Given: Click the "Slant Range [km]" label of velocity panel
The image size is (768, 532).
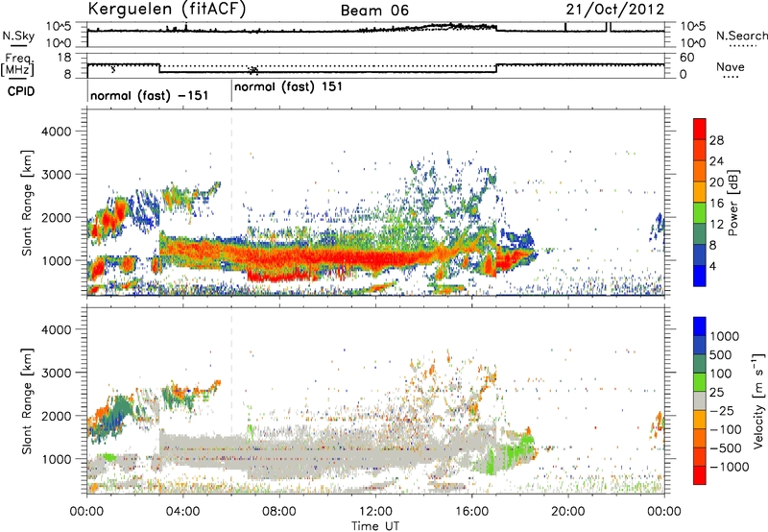Looking at the screenshot, I should click(x=27, y=401).
